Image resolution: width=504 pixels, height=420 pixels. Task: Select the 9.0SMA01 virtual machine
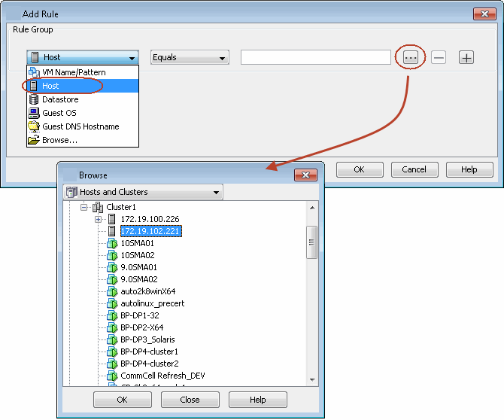point(139,267)
